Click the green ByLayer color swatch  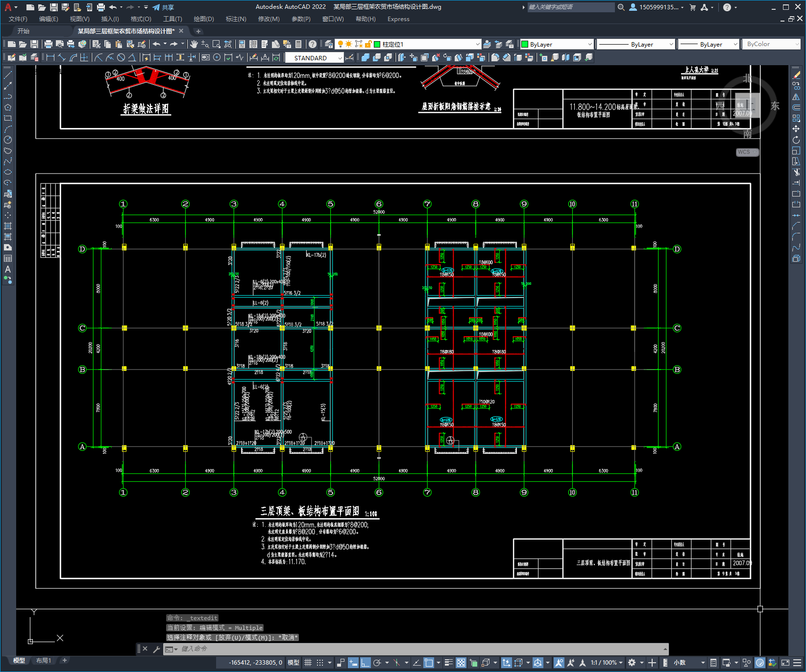pyautogui.click(x=525, y=44)
